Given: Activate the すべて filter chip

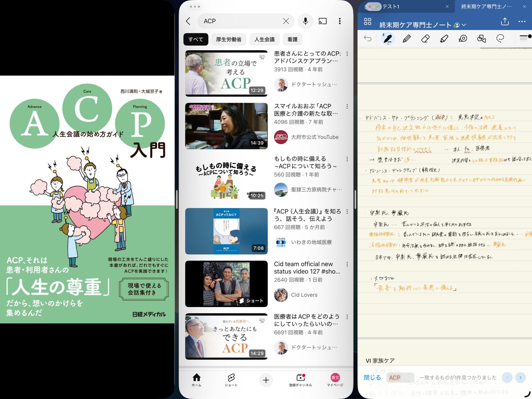Looking at the screenshot, I should [196, 39].
